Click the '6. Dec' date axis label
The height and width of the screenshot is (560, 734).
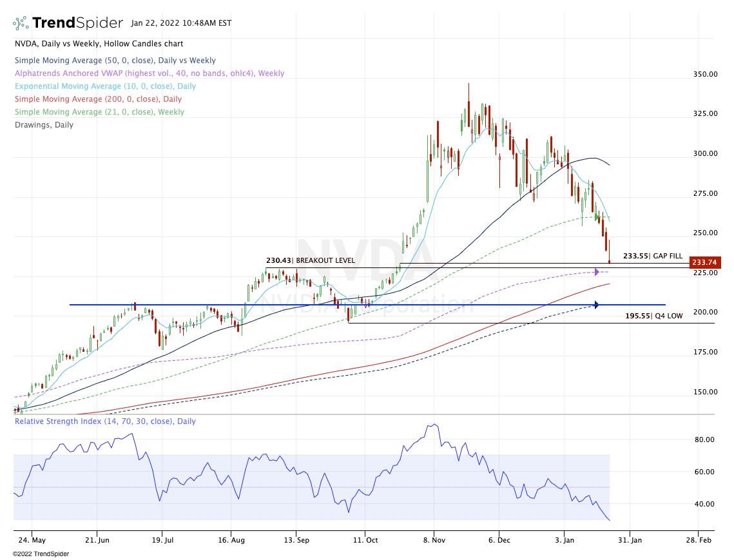pos(499,540)
